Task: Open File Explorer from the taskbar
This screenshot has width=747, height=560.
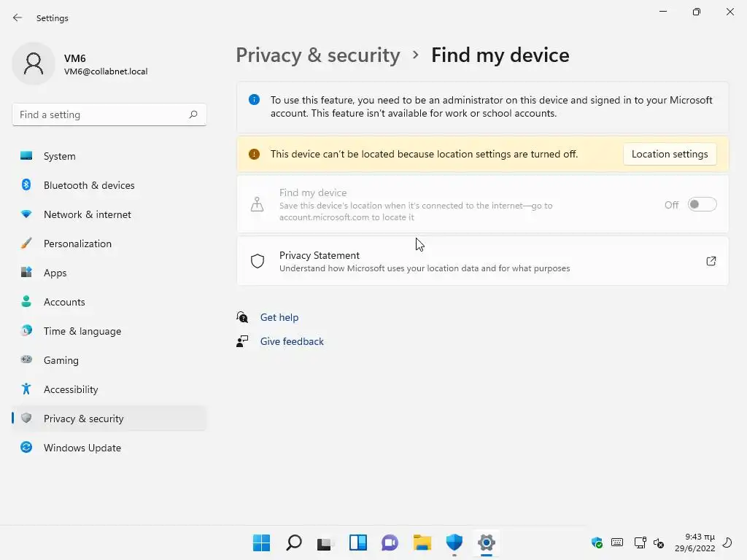Action: coord(422,542)
